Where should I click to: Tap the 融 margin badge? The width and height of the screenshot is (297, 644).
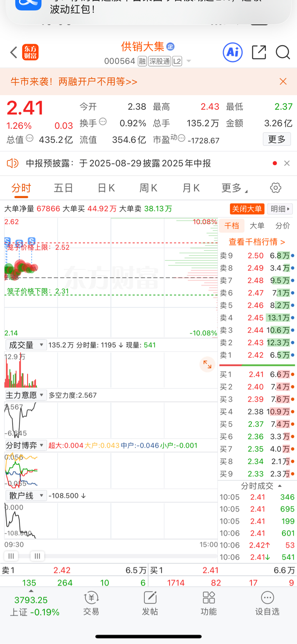(142, 61)
